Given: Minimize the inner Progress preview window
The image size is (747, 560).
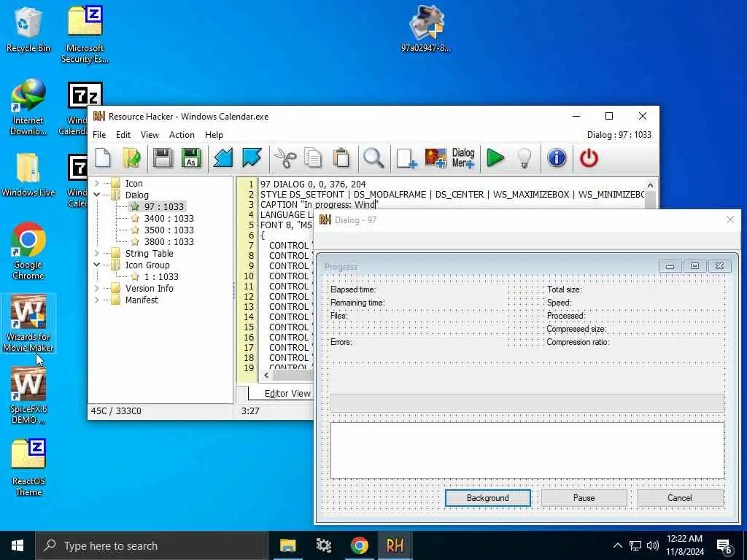Looking at the screenshot, I should (670, 266).
